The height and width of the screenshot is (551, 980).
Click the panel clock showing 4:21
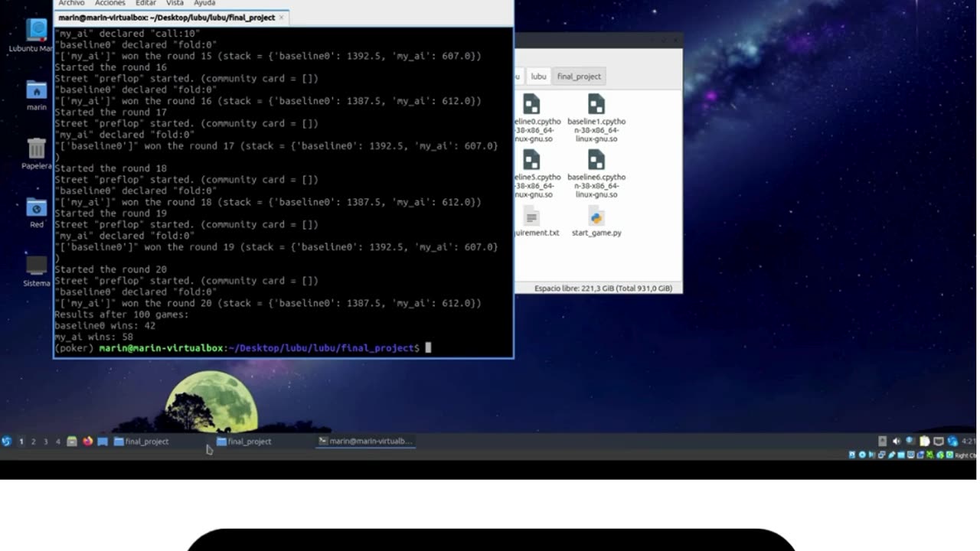969,441
